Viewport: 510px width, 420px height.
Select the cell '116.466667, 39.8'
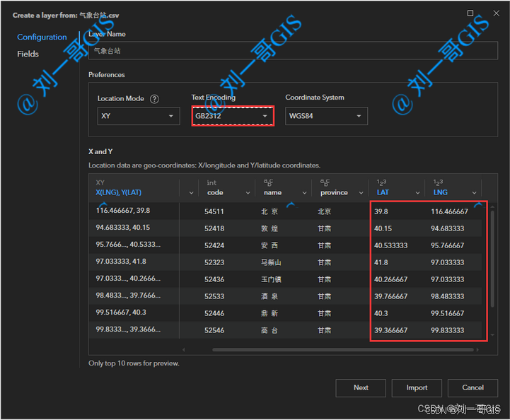click(123, 211)
